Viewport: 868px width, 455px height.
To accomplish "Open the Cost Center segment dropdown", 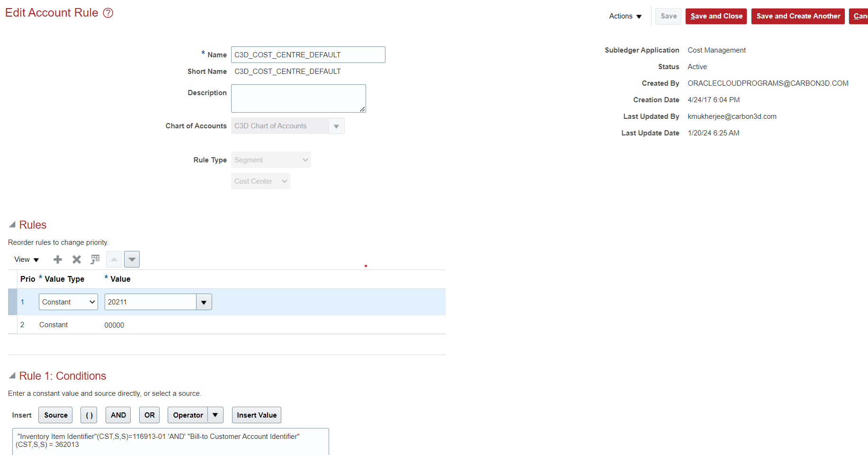I will tap(260, 181).
